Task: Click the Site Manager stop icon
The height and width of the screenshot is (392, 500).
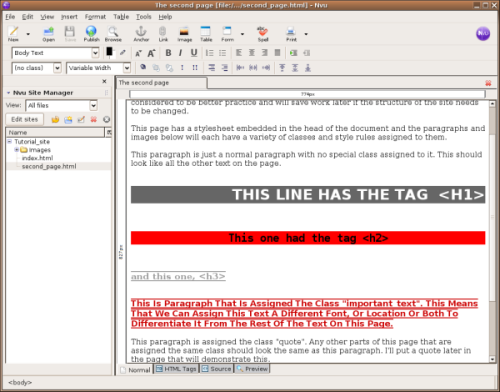Action: point(106,119)
